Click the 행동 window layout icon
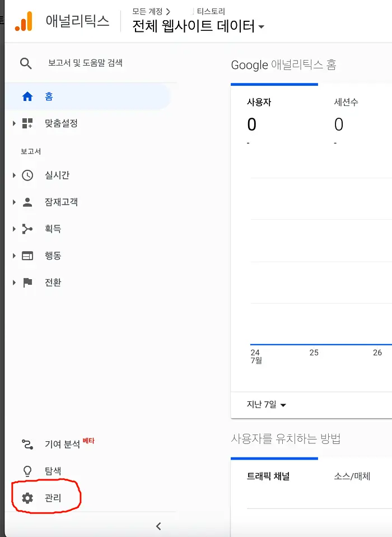 pyautogui.click(x=27, y=256)
